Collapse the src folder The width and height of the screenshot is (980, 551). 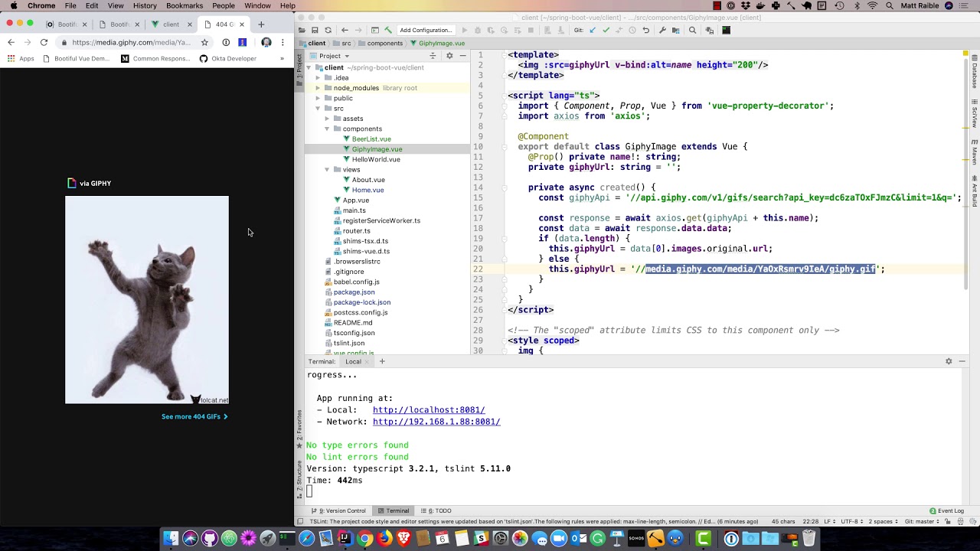coord(318,108)
